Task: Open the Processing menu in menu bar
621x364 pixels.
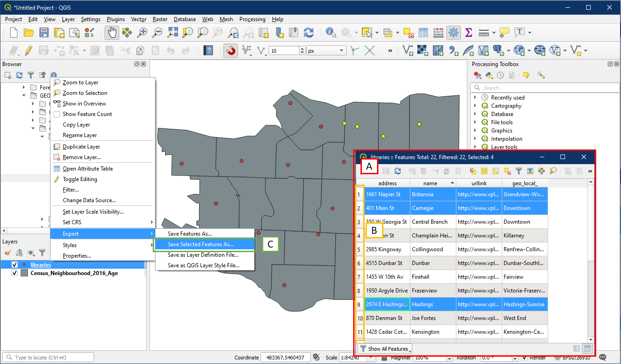Action: [x=252, y=19]
